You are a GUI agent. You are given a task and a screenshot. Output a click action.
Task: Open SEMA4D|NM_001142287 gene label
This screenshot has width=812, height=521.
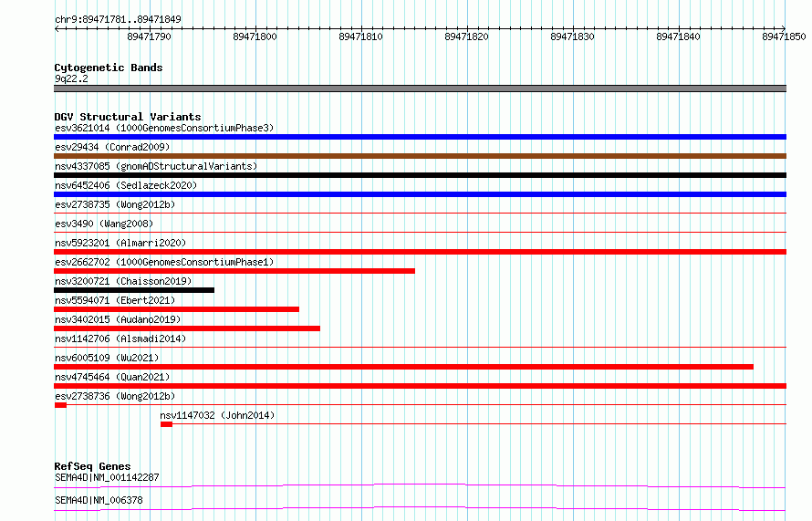(107, 477)
